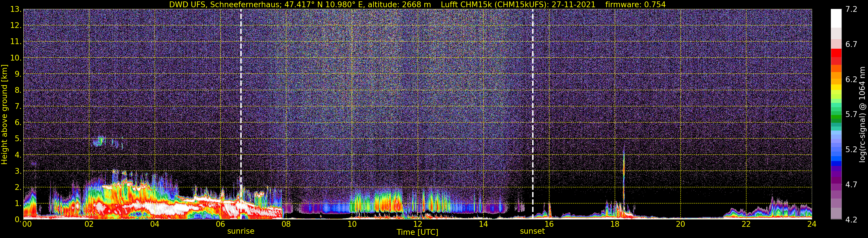
Task: Click the small cloud echo at 5 km near 02 UTC
Action: pos(100,141)
